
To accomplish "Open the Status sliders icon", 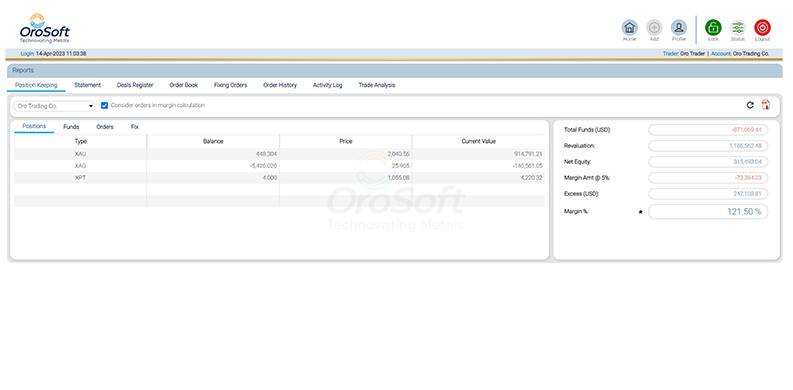I will pos(738,27).
